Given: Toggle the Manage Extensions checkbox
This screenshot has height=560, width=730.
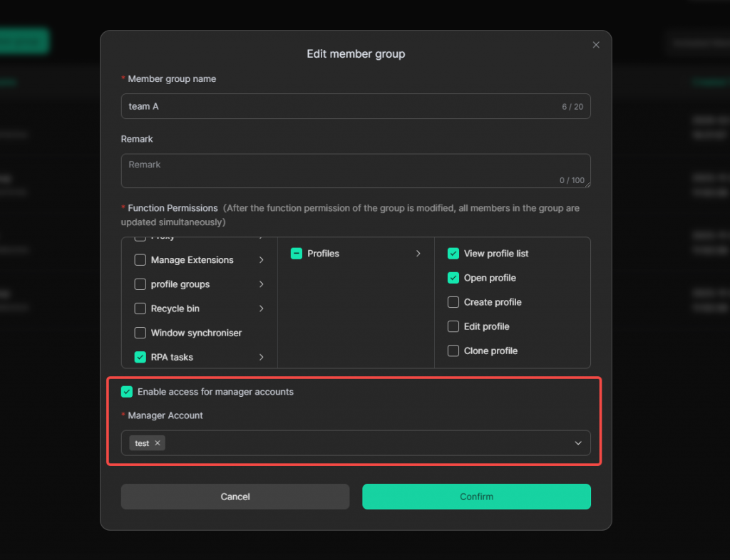Looking at the screenshot, I should click(x=140, y=260).
